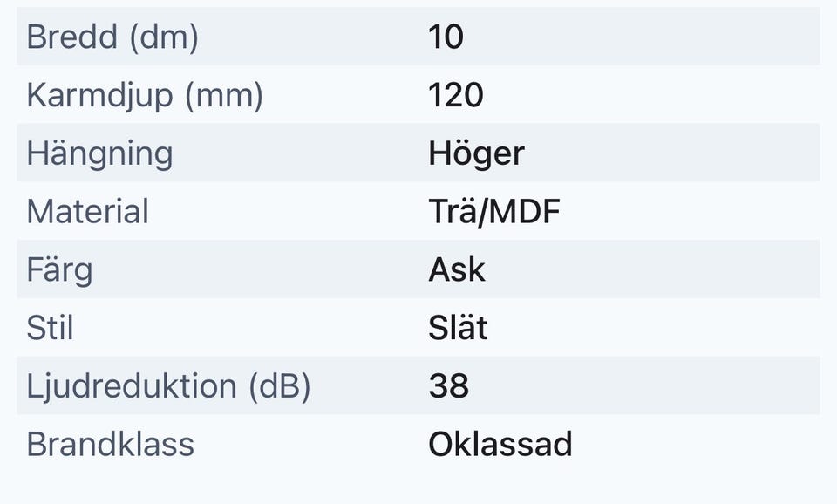Viewport: 837px width, 504px height.
Task: Select the Höger hanging value
Action: click(x=476, y=153)
